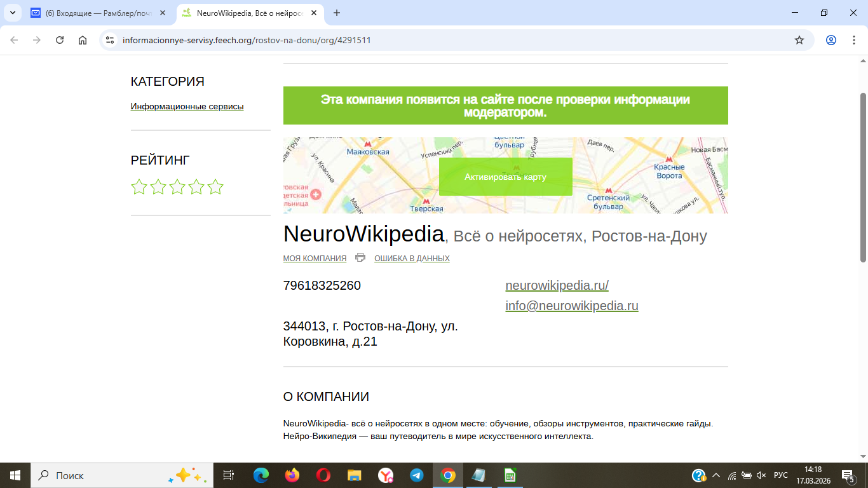The image size is (868, 488).
Task: Open the Информационные сервисы category link
Action: (x=187, y=107)
